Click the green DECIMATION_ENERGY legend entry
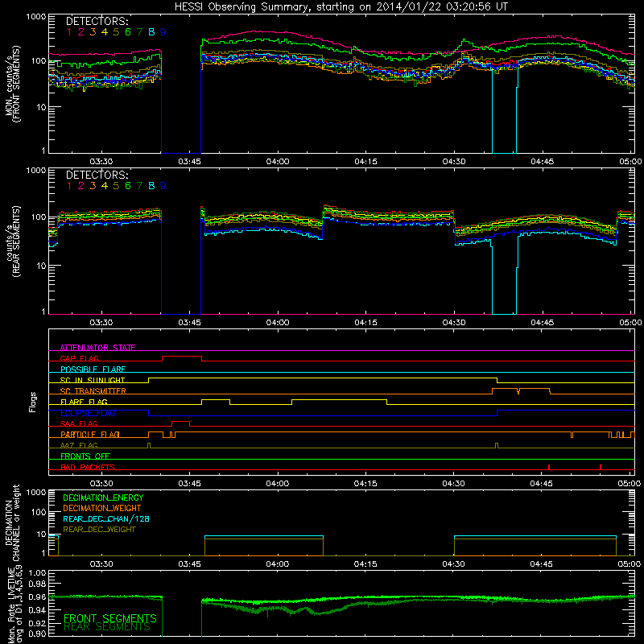This screenshot has height=644, width=644. (x=103, y=497)
